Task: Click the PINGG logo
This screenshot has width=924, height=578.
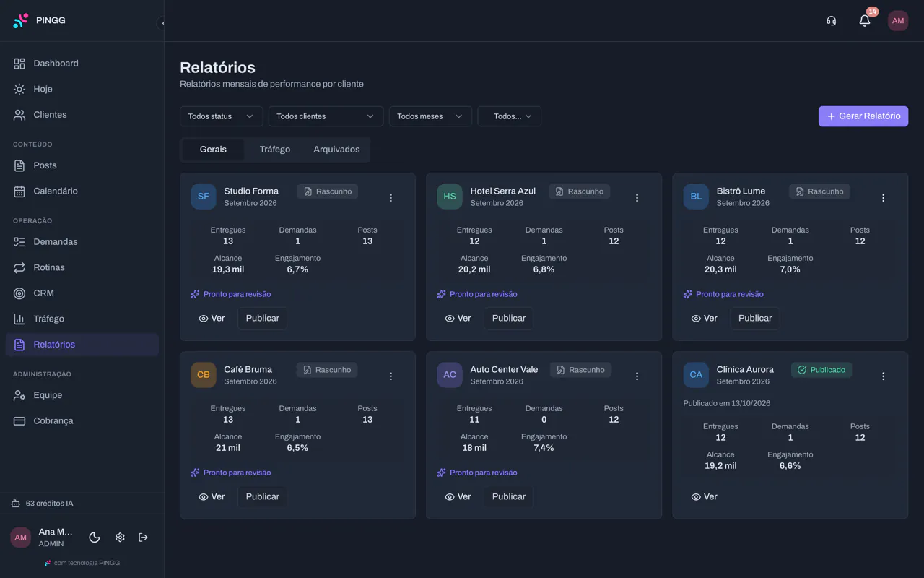Action: 40,20
